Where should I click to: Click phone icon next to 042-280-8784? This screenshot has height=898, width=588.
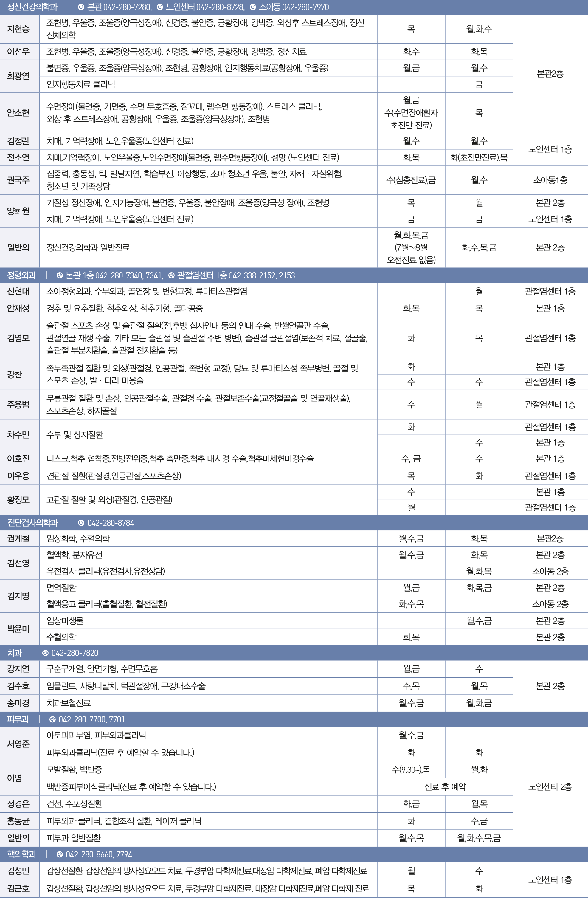[x=81, y=523]
